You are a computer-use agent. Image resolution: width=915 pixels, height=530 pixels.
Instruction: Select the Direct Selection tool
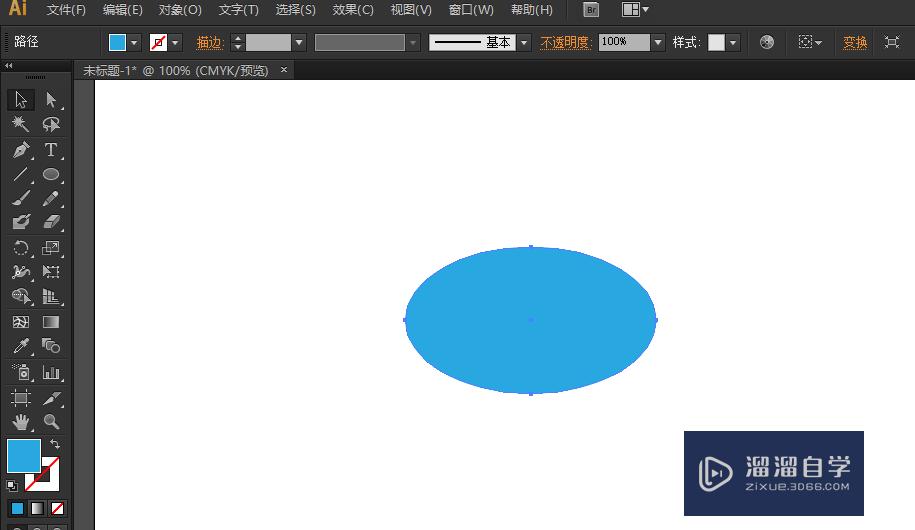[x=51, y=100]
